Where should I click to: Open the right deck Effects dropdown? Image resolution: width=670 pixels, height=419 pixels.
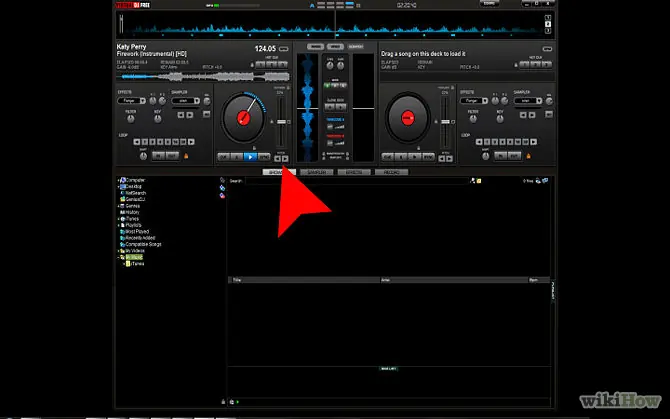(473, 101)
